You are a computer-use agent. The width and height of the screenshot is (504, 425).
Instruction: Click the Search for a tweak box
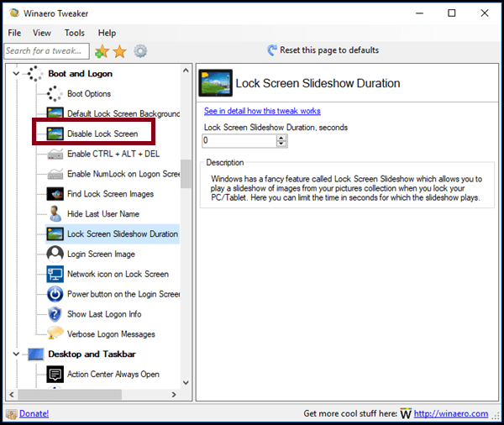[x=46, y=51]
